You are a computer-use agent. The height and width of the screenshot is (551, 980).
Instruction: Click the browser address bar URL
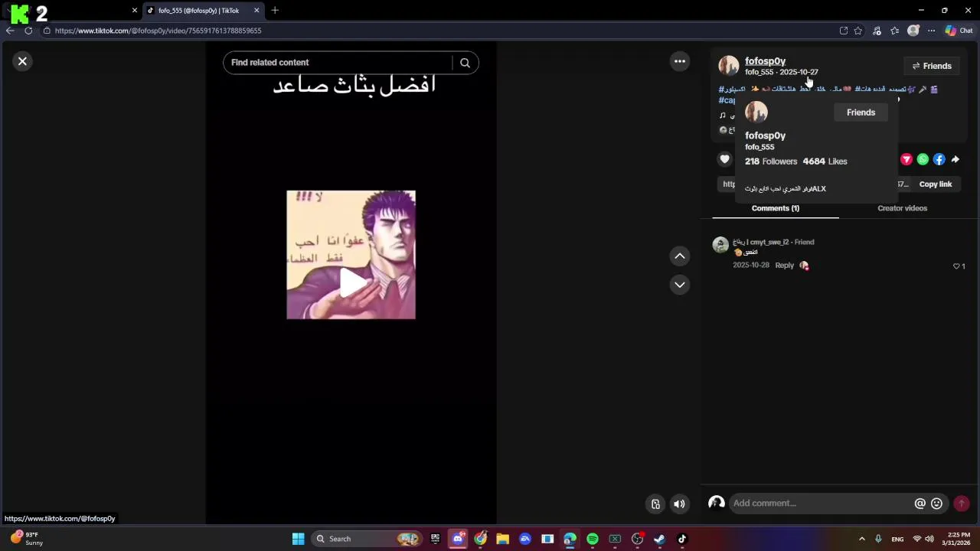158,31
